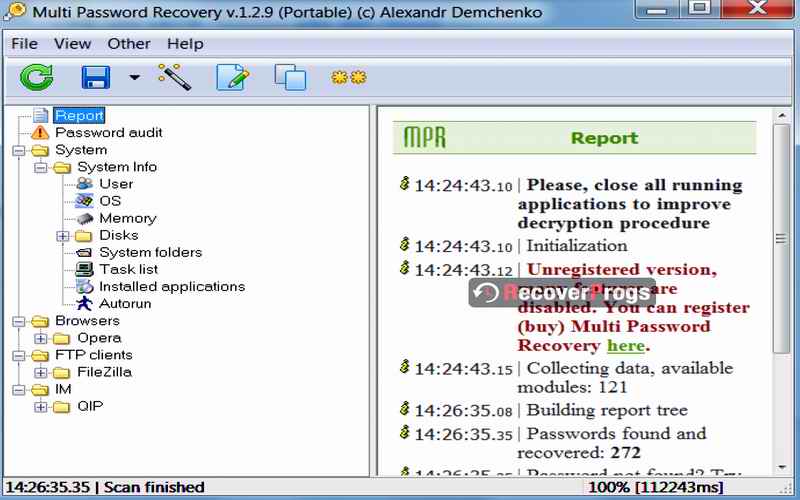
Task: Open the File menu
Action: 24,44
